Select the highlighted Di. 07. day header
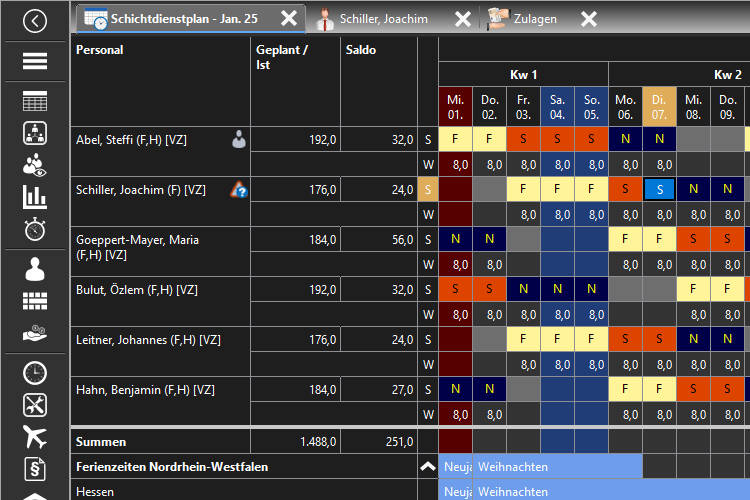The height and width of the screenshot is (500, 750). (x=659, y=107)
